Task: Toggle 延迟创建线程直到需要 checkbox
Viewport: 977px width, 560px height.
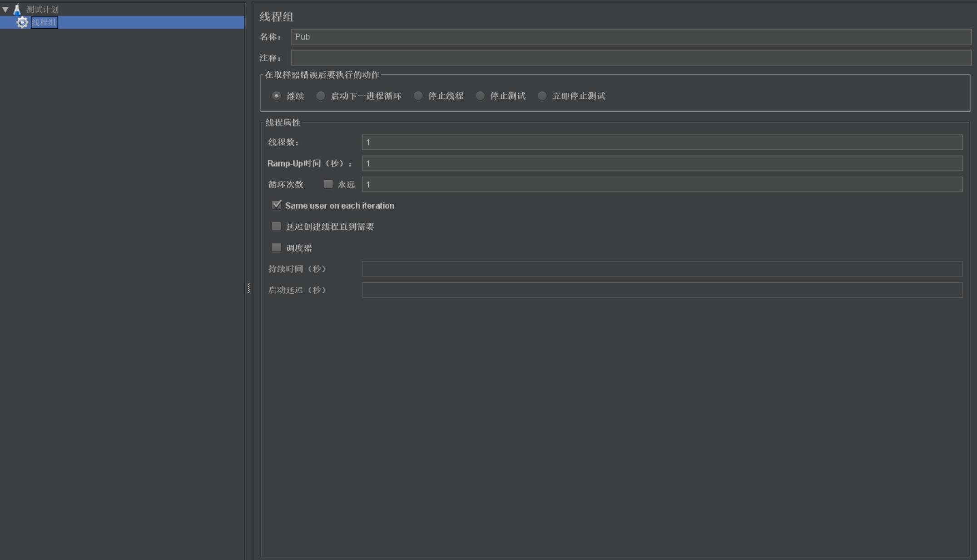Action: pos(276,226)
